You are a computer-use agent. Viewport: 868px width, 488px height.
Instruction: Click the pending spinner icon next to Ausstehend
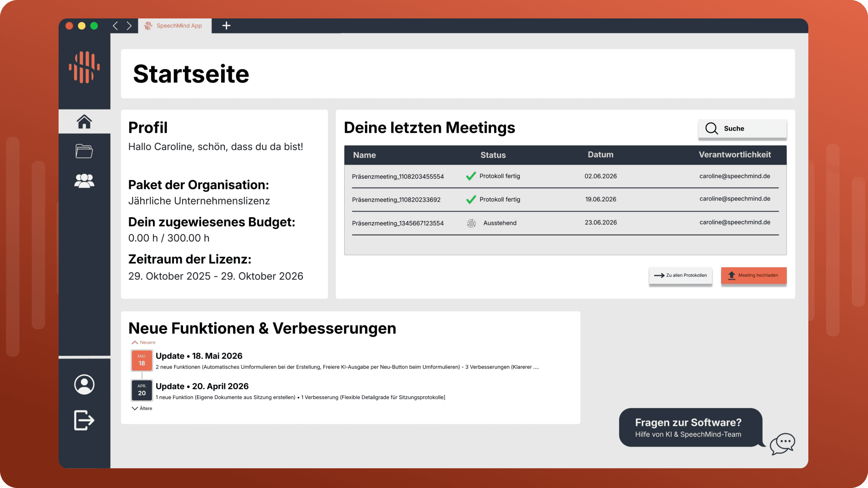click(471, 223)
